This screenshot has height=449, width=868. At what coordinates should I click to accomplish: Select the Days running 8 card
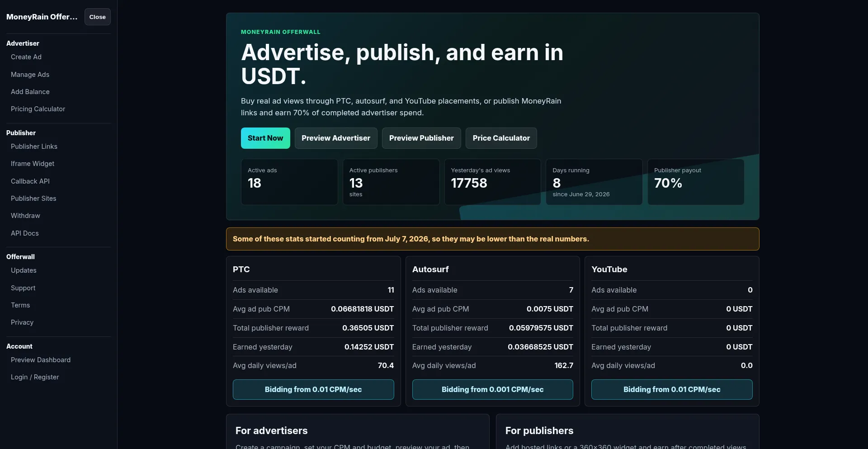(594, 182)
